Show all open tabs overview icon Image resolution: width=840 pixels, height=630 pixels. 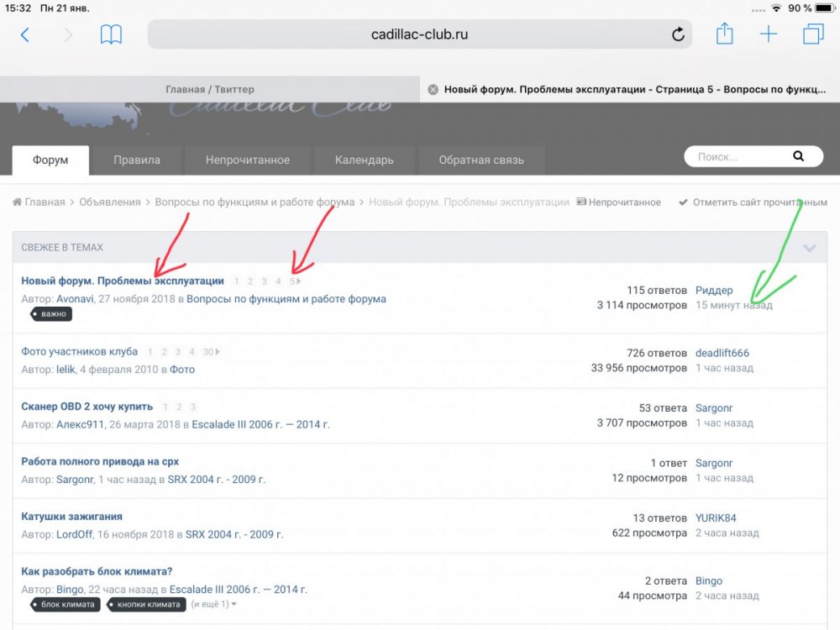click(x=813, y=34)
